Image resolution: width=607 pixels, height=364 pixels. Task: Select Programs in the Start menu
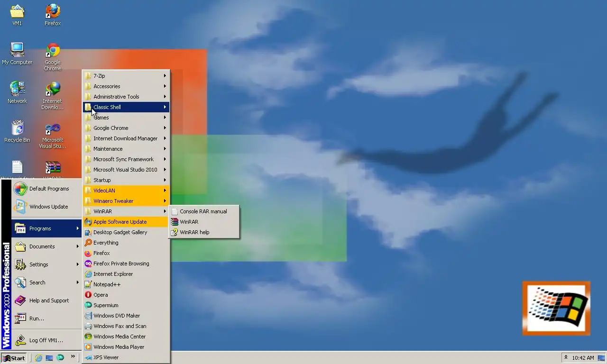click(46, 228)
